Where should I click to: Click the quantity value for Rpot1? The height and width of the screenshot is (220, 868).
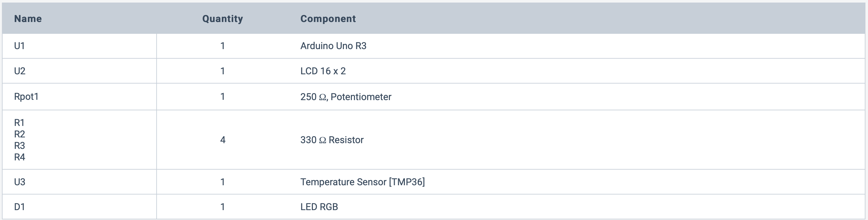pyautogui.click(x=223, y=97)
